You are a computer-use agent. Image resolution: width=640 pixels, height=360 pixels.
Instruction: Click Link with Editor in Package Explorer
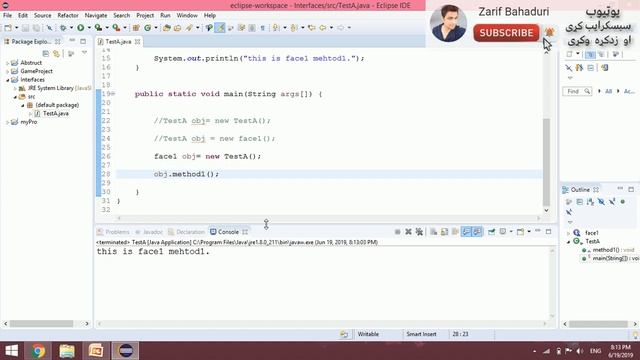56,53
